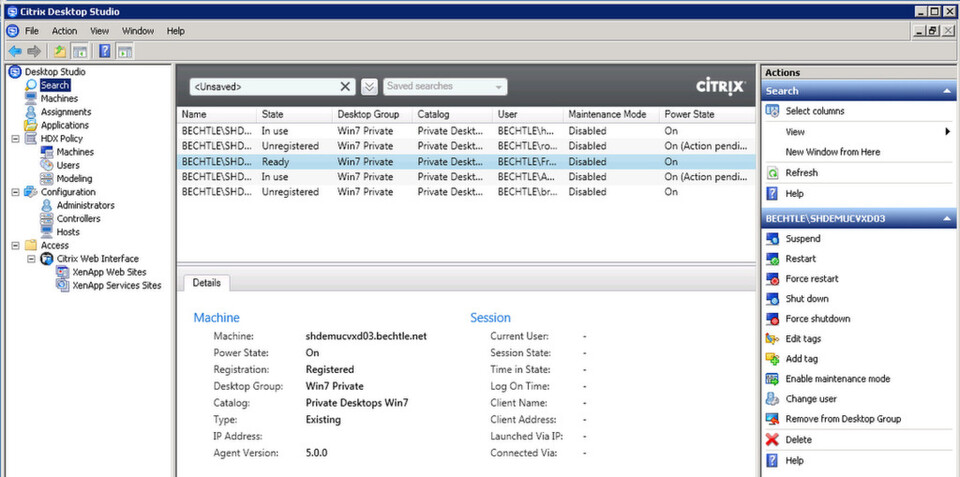Open the Assignments tree node

pyautogui.click(x=66, y=112)
